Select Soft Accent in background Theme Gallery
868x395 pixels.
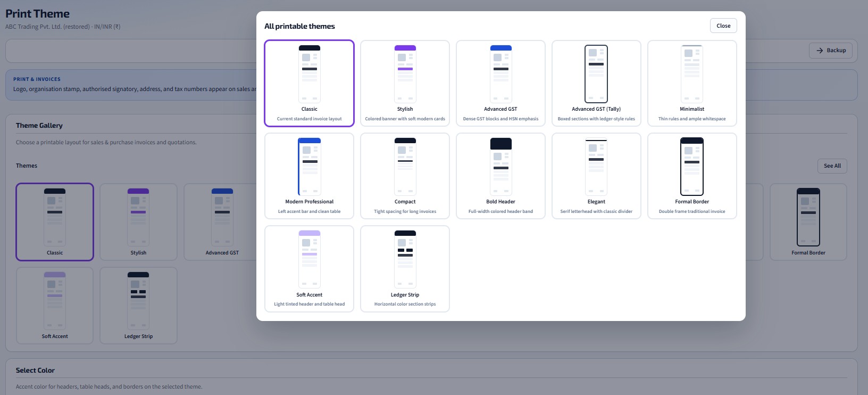pyautogui.click(x=55, y=306)
